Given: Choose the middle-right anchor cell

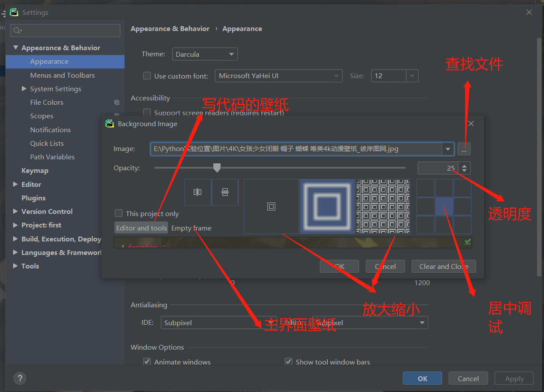Looking at the screenshot, I should click(x=462, y=206).
